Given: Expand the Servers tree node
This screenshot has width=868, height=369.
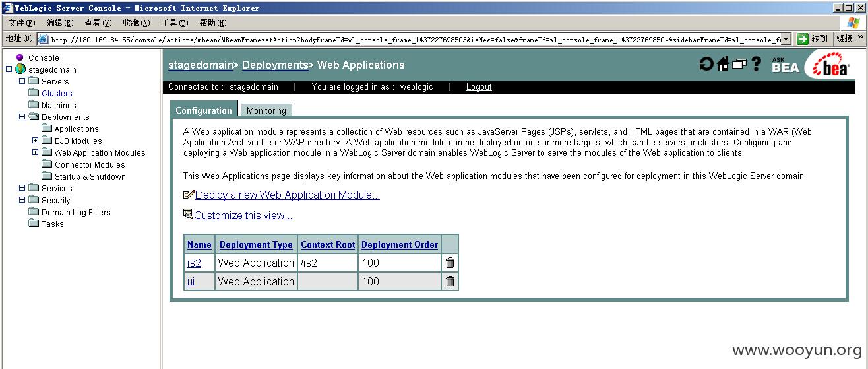Looking at the screenshot, I should [22, 81].
